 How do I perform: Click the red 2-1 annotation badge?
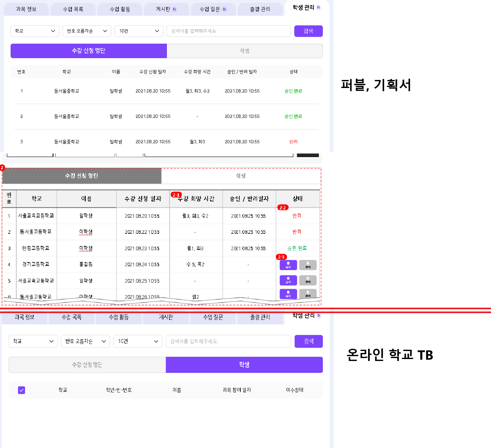tap(176, 195)
